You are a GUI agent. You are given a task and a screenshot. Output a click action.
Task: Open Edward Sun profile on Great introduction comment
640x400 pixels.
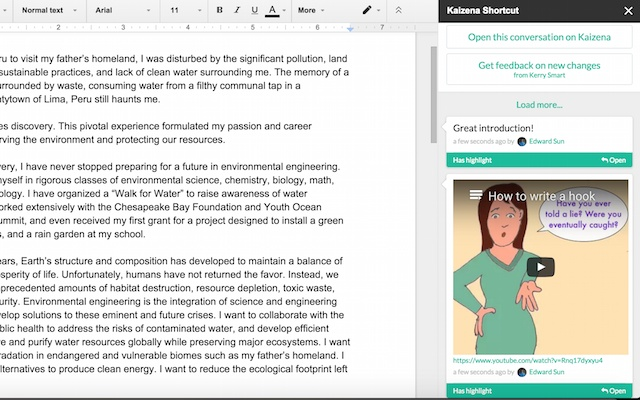coord(547,142)
